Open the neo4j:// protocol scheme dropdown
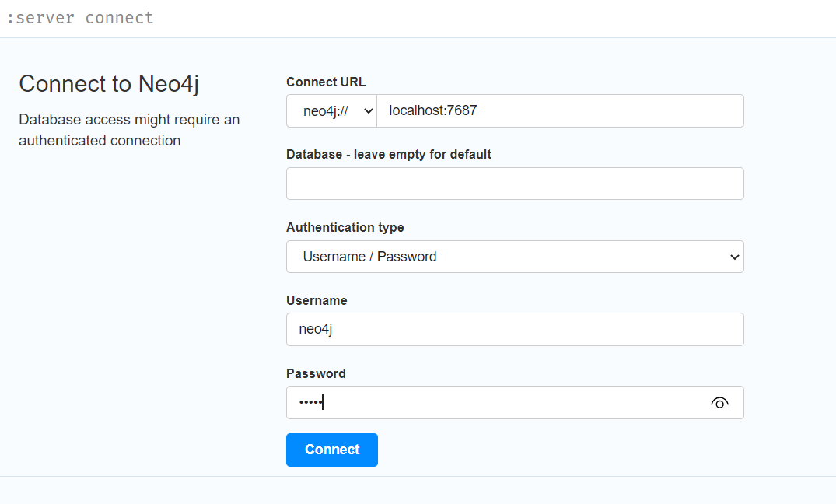Viewport: 836px width, 504px height. point(331,111)
